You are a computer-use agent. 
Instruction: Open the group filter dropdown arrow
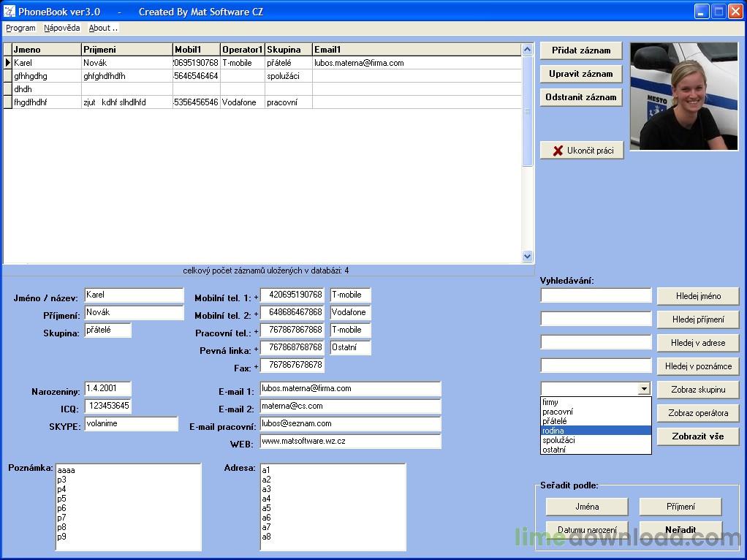pyautogui.click(x=643, y=390)
